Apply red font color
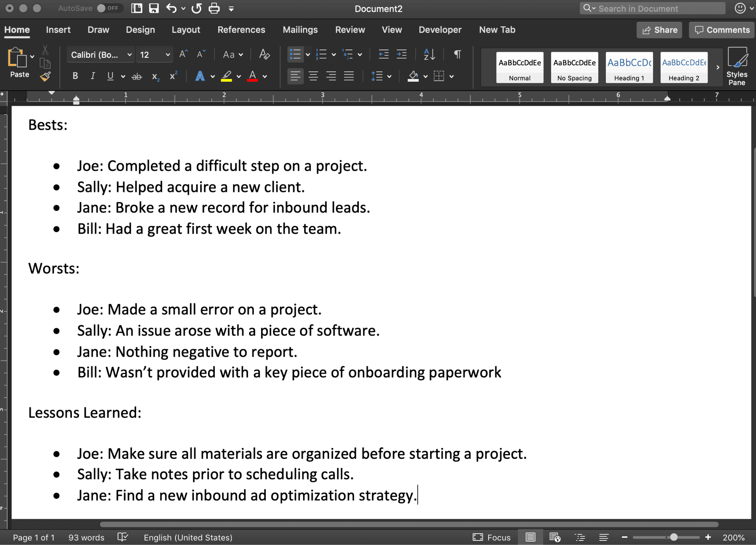The image size is (756, 545). pyautogui.click(x=252, y=76)
